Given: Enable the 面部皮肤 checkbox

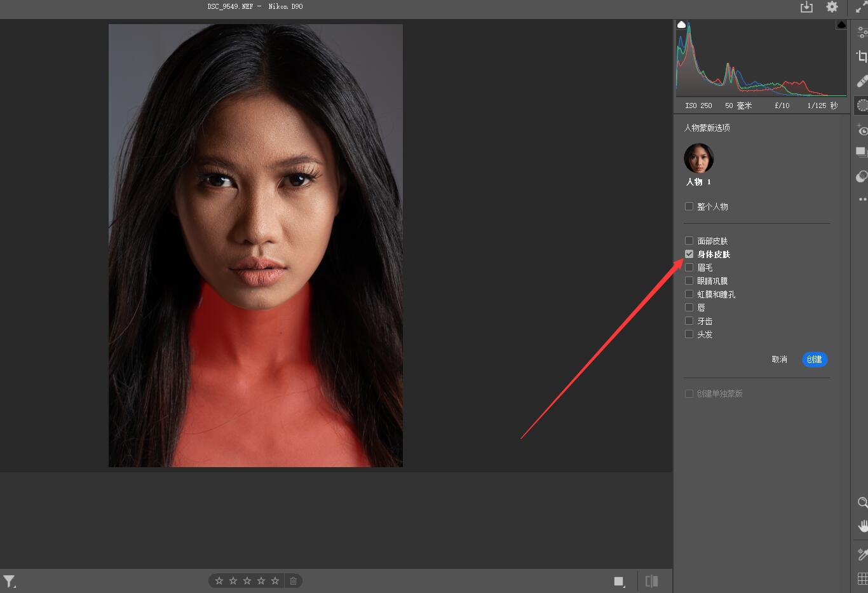Looking at the screenshot, I should point(689,241).
